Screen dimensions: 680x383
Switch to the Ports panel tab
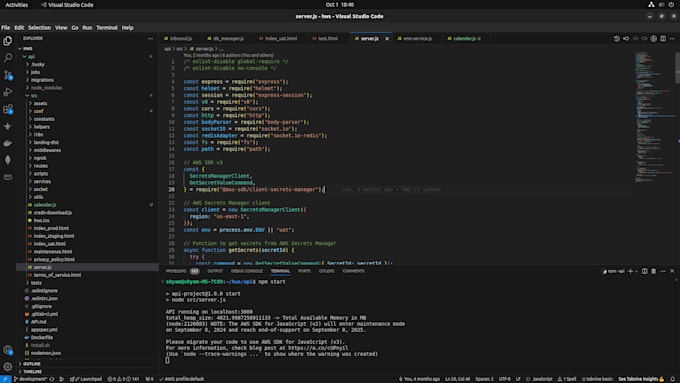coord(304,271)
